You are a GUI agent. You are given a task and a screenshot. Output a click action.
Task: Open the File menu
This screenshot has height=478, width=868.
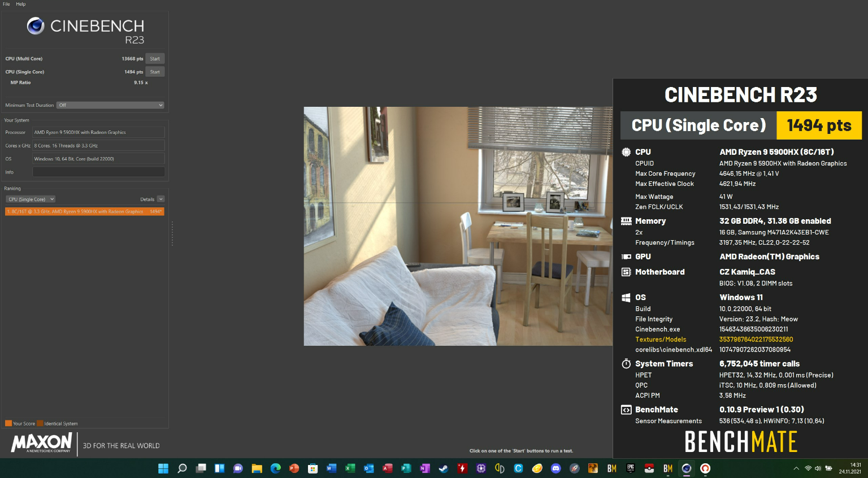coord(6,4)
